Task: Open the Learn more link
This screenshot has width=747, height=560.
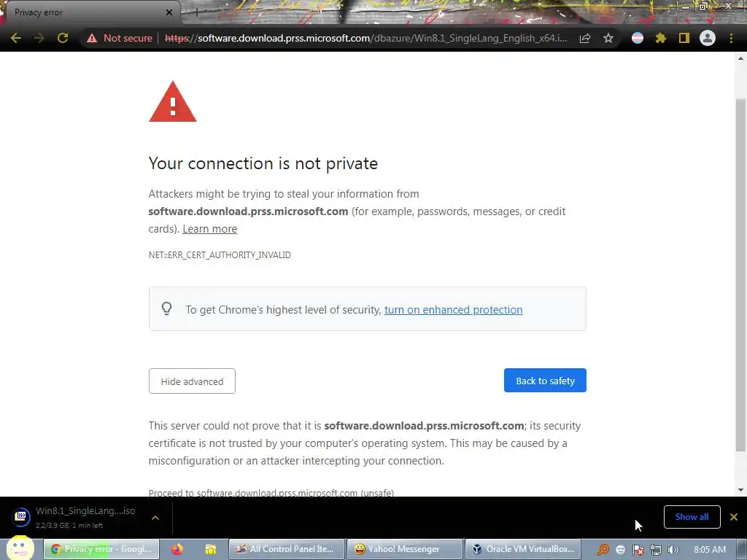Action: [x=209, y=229]
